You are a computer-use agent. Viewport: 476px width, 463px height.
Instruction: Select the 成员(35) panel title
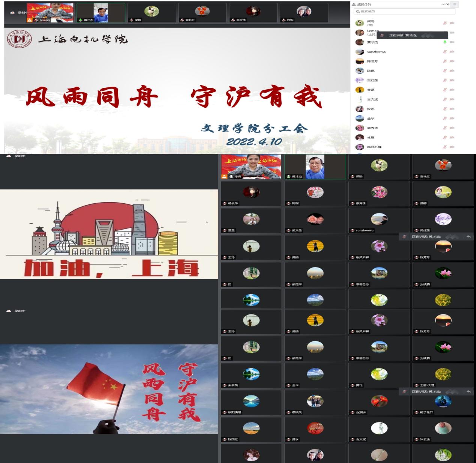click(363, 5)
